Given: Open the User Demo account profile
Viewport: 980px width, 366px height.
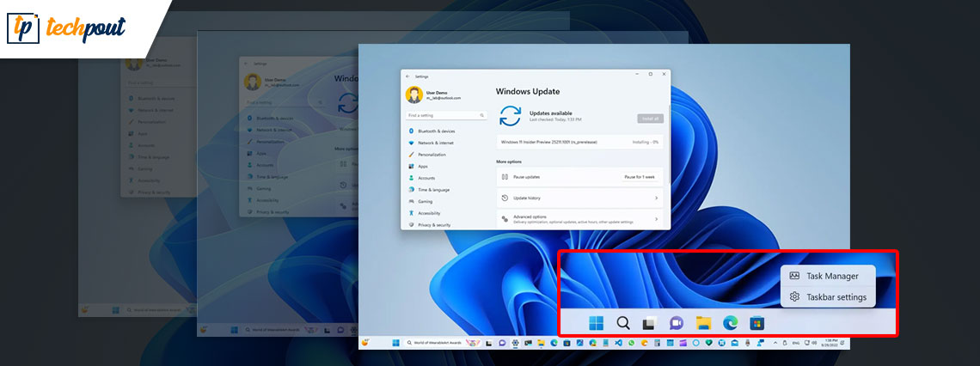Looking at the screenshot, I should pyautogui.click(x=434, y=95).
